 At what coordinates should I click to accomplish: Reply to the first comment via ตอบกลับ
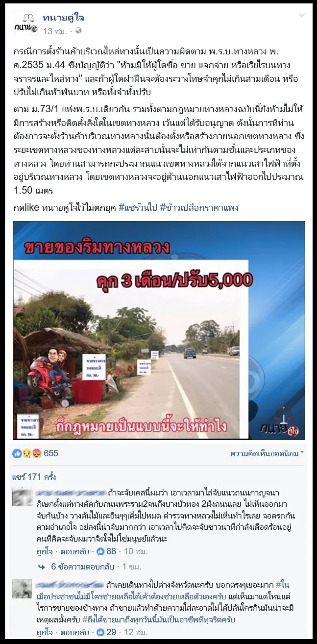point(74,551)
